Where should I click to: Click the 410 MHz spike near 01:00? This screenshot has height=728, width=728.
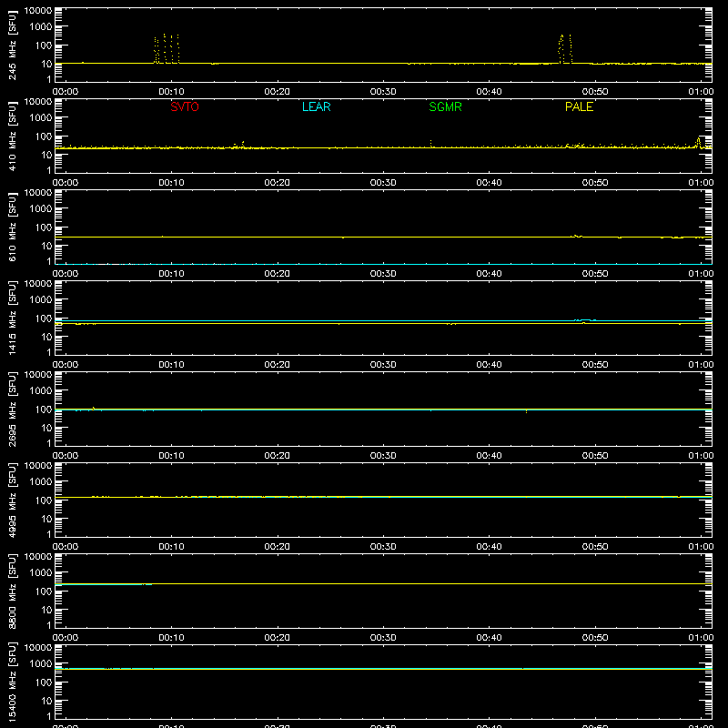[698, 143]
